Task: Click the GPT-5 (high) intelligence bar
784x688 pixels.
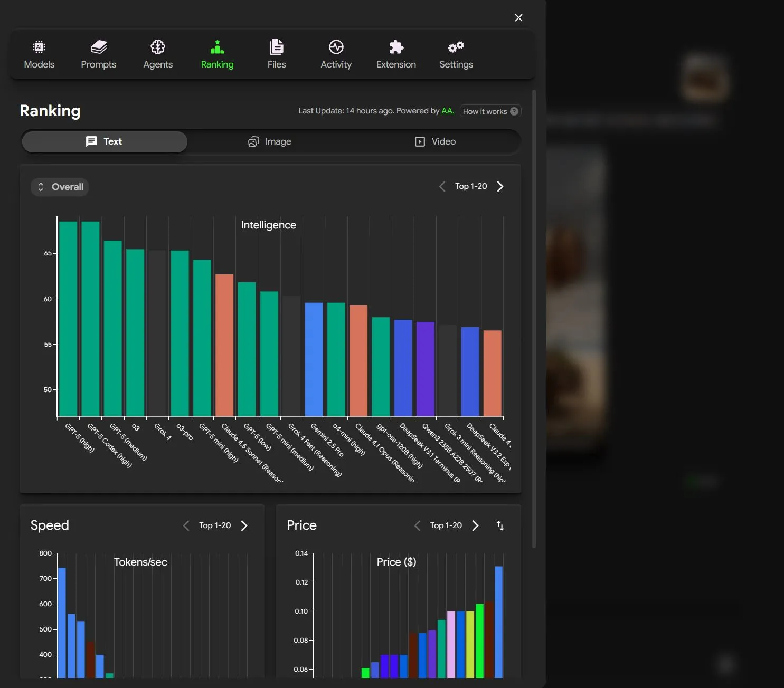Action: (x=68, y=317)
